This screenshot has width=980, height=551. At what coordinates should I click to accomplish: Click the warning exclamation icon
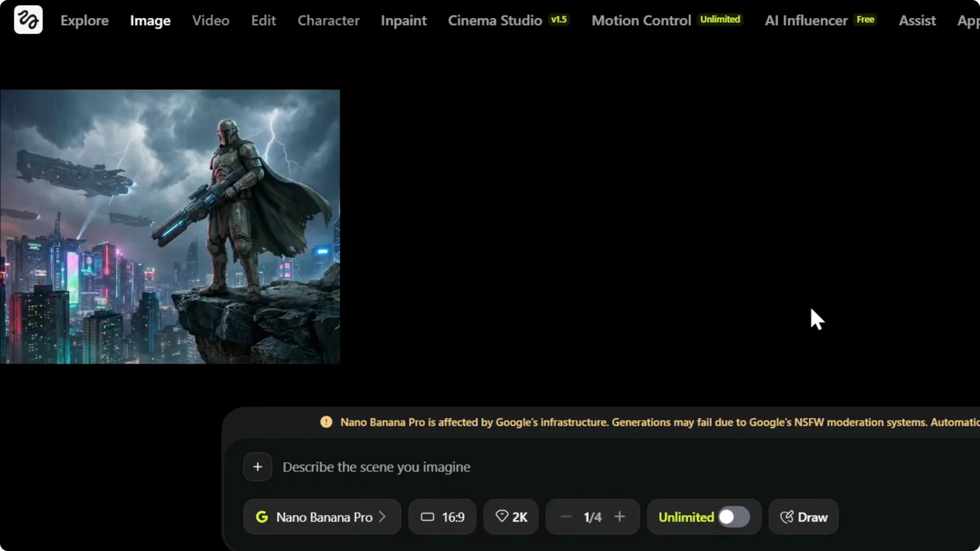coord(326,422)
